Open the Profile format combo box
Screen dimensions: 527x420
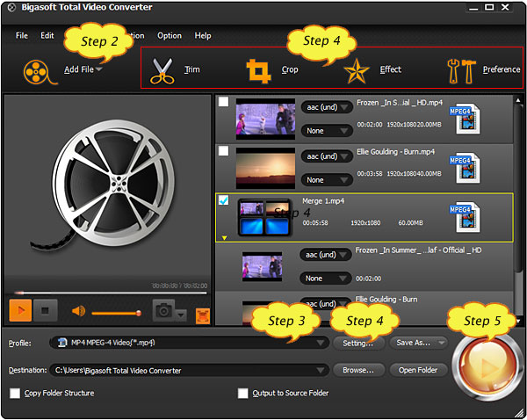coord(189,343)
